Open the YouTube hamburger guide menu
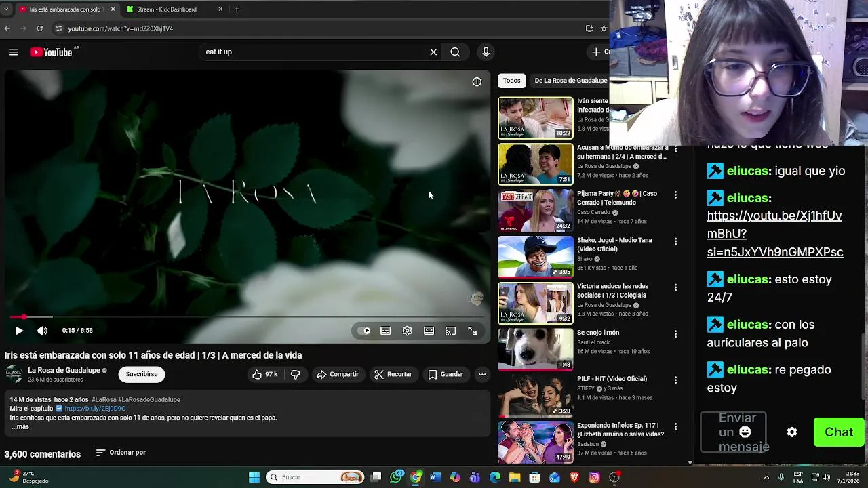 click(x=14, y=52)
